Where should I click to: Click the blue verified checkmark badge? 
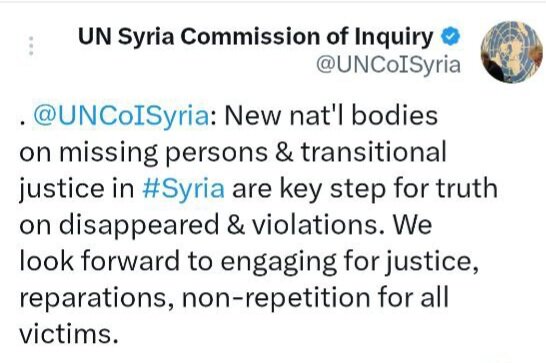tap(451, 36)
